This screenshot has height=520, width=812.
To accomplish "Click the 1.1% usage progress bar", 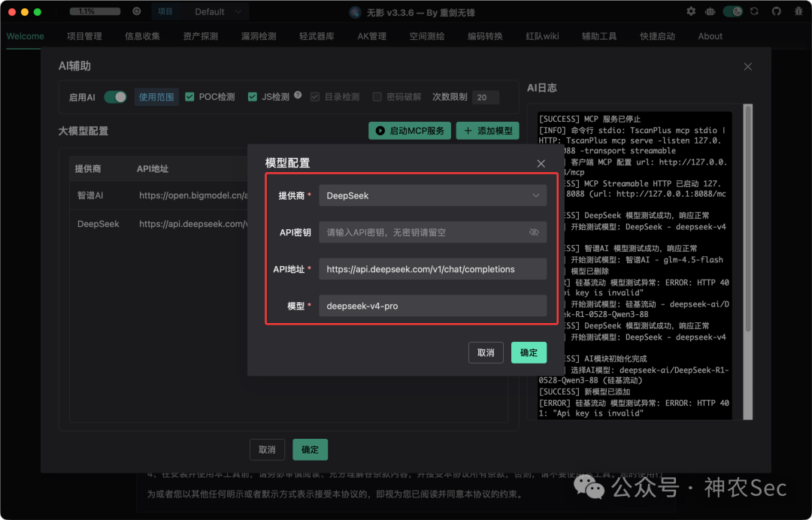I will 95,11.
